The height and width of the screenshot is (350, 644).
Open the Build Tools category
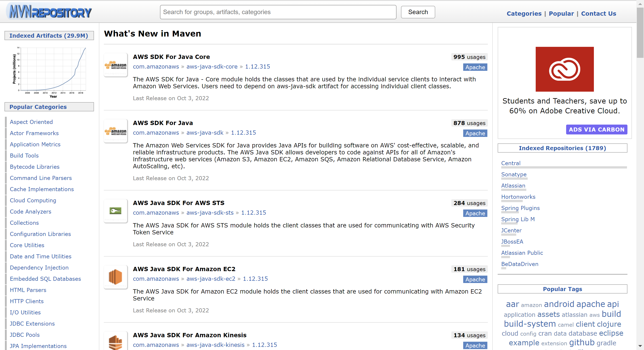pyautogui.click(x=24, y=156)
